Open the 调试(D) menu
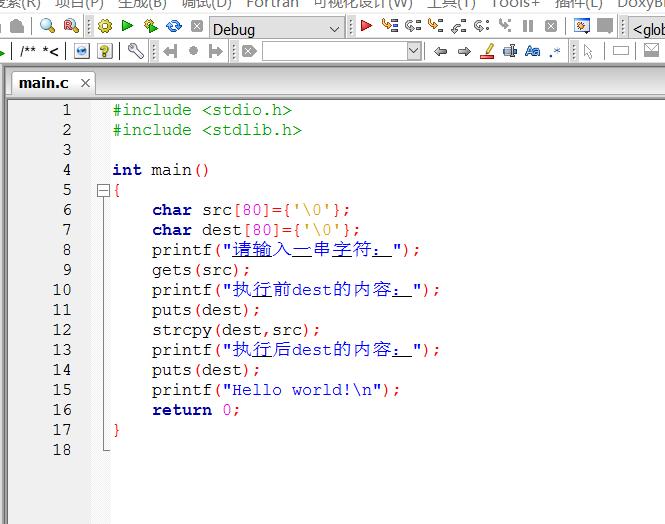Image resolution: width=665 pixels, height=524 pixels. click(207, 4)
